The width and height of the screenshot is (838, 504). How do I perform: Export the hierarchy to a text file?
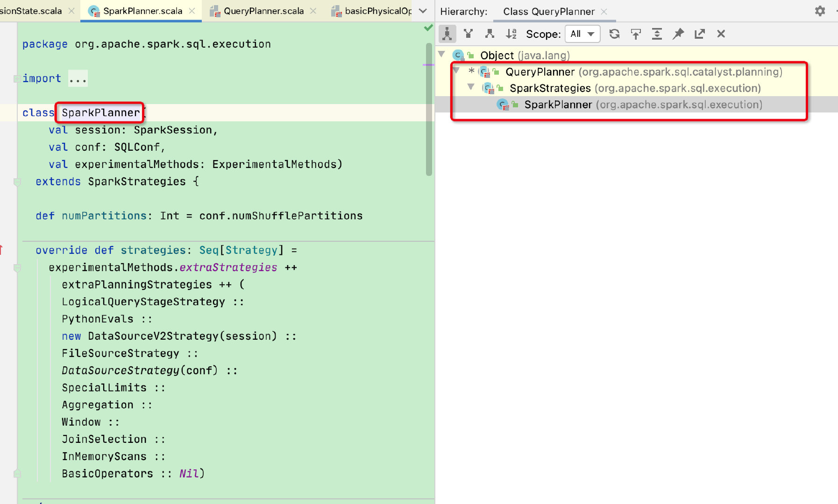coord(699,34)
